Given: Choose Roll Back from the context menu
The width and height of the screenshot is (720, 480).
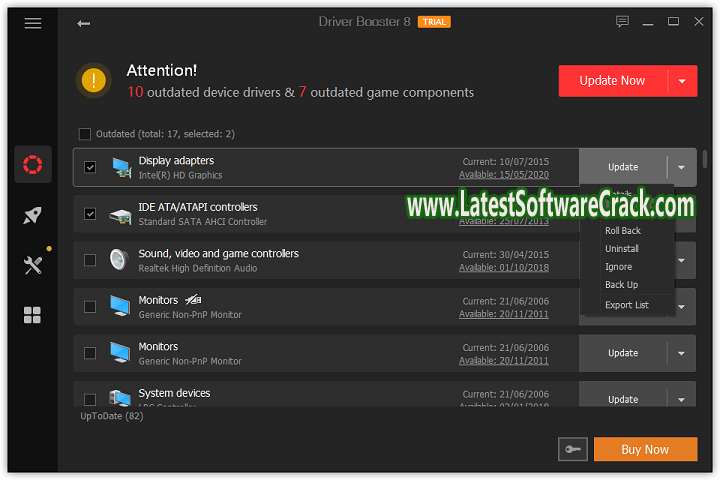Looking at the screenshot, I should coord(623,231).
